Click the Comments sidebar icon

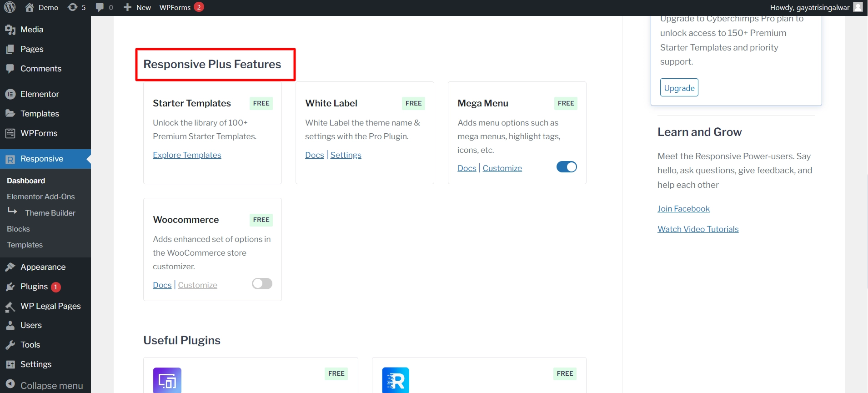10,69
